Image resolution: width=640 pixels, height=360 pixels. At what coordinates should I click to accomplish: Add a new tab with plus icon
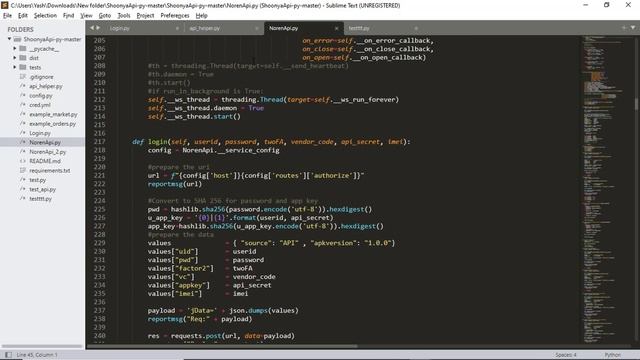(x=624, y=28)
